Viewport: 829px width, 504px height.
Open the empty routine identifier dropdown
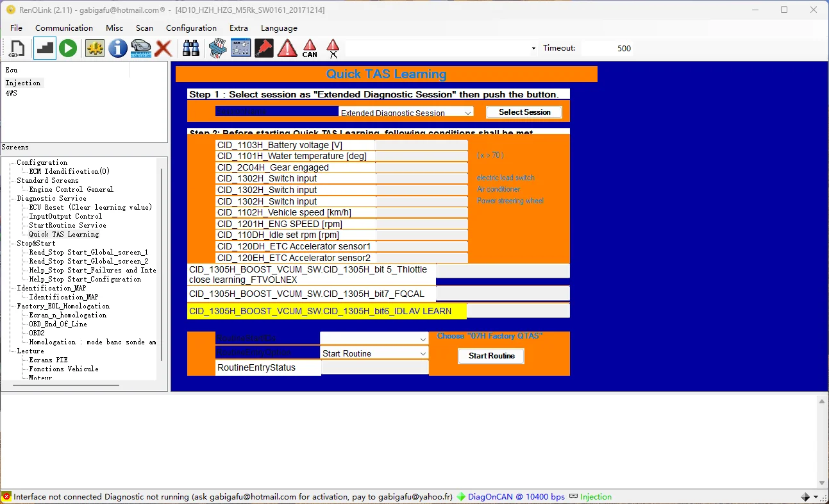click(x=374, y=338)
